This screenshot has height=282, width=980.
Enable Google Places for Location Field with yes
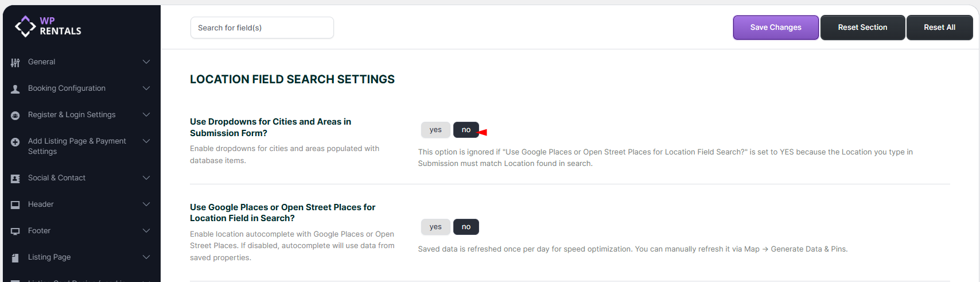435,227
